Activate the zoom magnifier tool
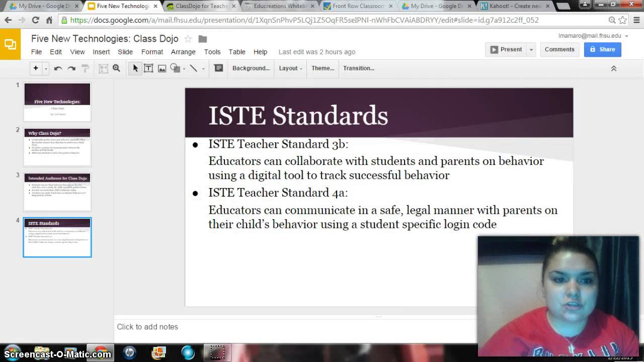 [x=116, y=68]
